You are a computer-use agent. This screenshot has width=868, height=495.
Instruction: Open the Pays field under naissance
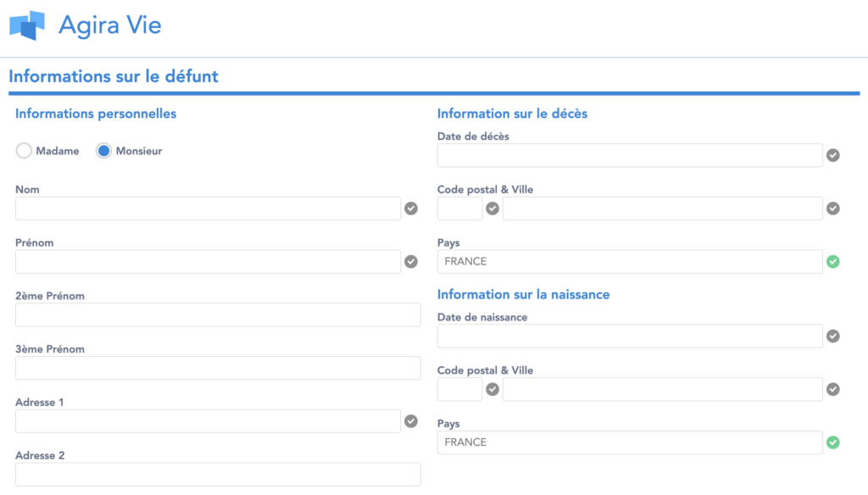(630, 442)
